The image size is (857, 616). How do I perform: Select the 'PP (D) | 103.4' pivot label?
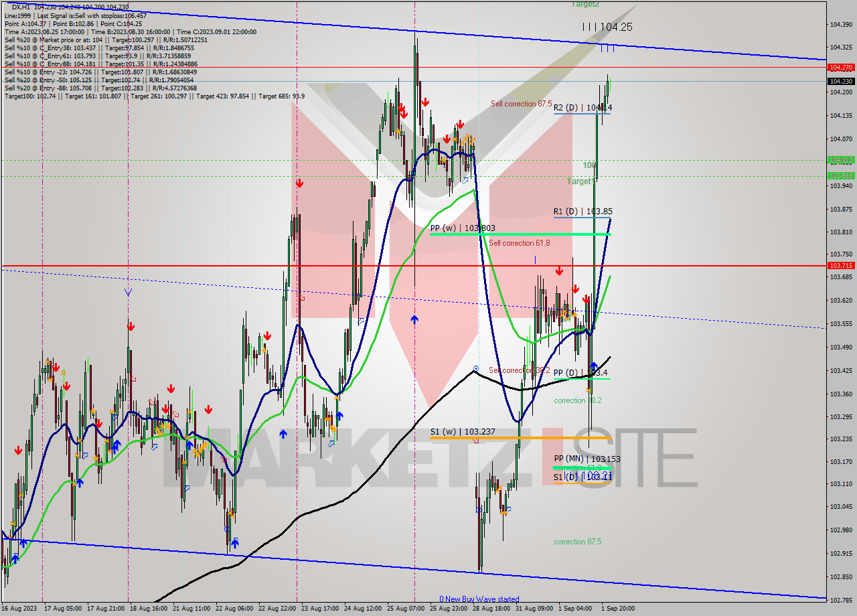point(581,372)
